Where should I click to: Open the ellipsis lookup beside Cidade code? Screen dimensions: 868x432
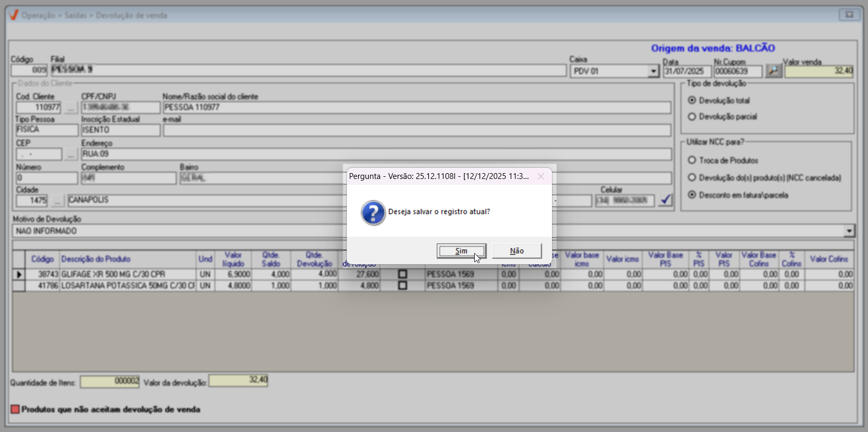58,201
